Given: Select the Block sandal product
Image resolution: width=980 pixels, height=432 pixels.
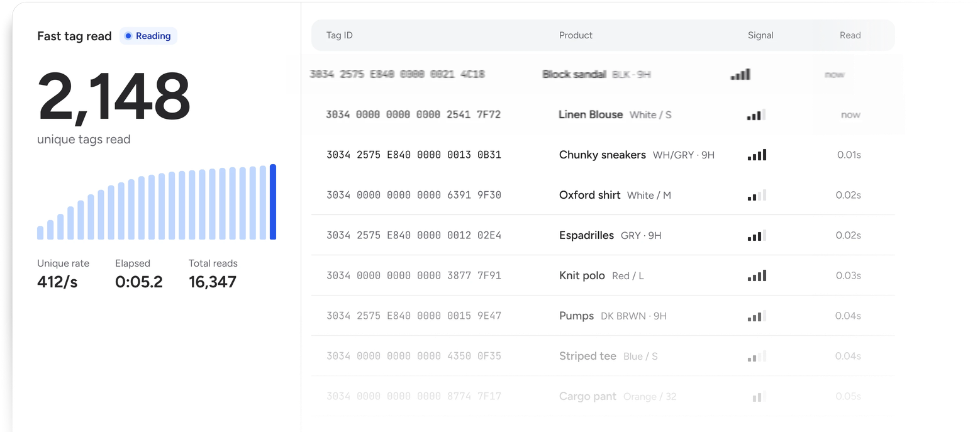Looking at the screenshot, I should [x=574, y=74].
